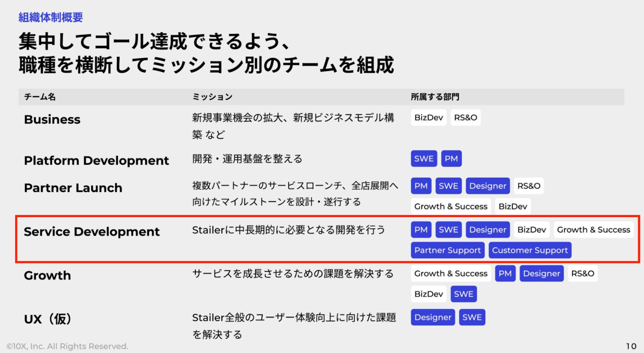Click the Designer tag in the UX row
This screenshot has height=353, width=644.
433,317
